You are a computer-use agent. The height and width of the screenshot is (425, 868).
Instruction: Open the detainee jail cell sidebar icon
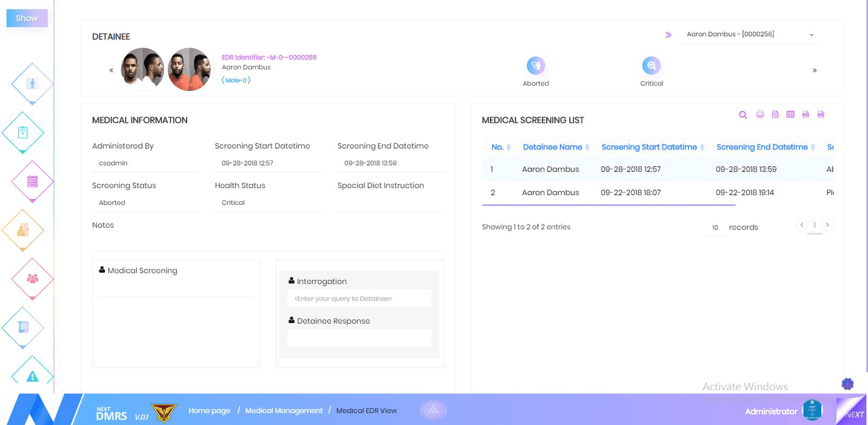33,83
